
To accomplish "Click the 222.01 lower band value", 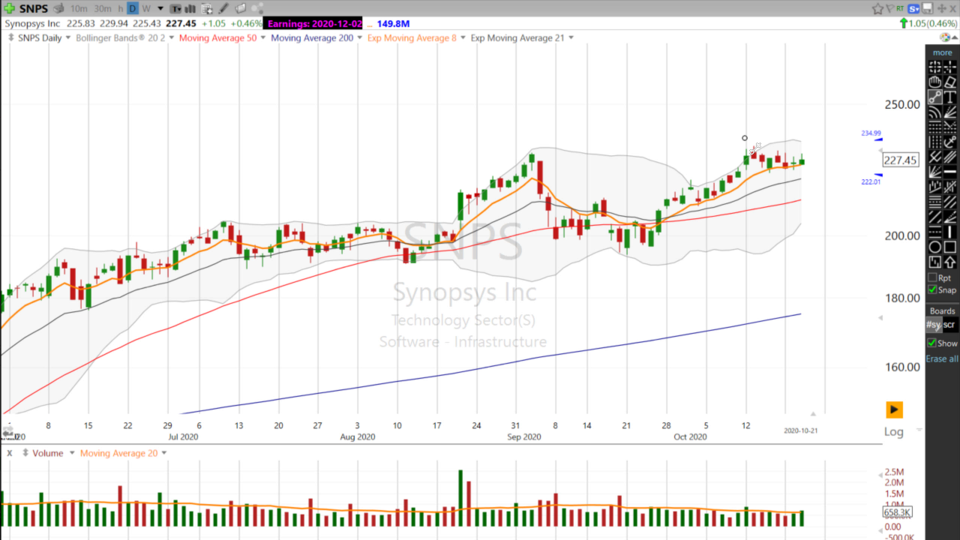I will click(x=871, y=182).
